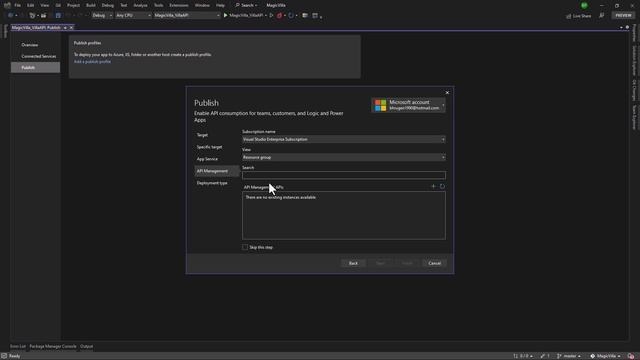The height and width of the screenshot is (360, 640).
Task: Open the View menu
Action: point(44,5)
